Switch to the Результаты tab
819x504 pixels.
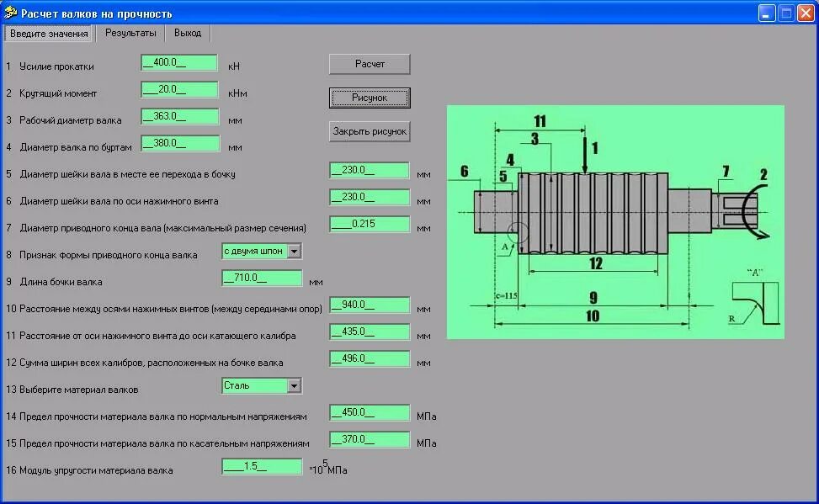(130, 33)
